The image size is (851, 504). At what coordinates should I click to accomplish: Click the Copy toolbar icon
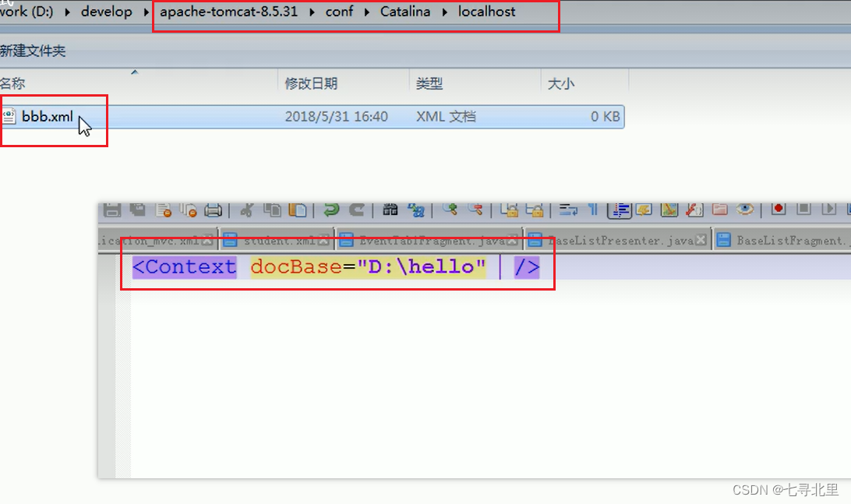(x=272, y=210)
